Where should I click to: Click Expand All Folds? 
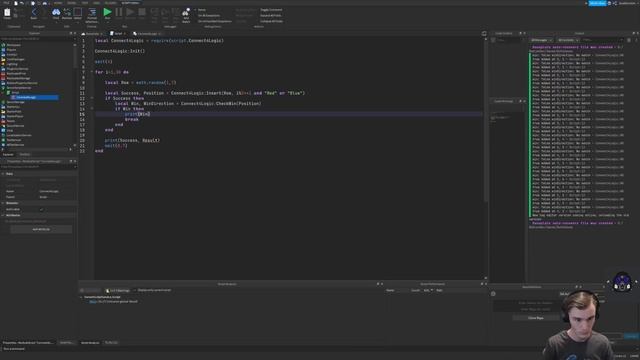pos(271,16)
